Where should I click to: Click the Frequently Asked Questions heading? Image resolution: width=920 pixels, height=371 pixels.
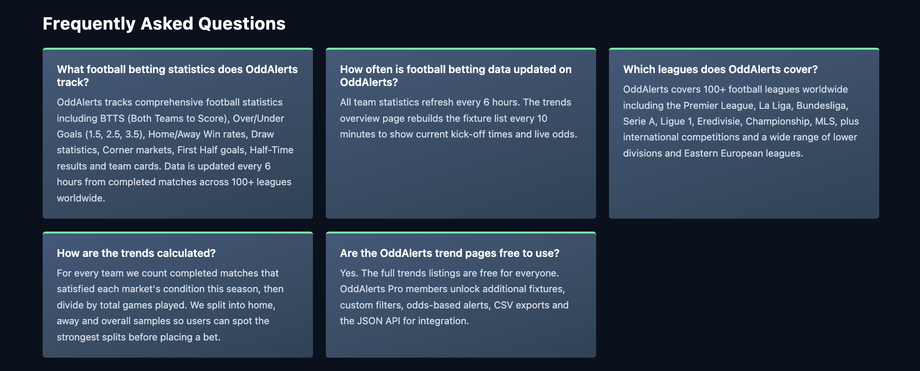tap(164, 23)
